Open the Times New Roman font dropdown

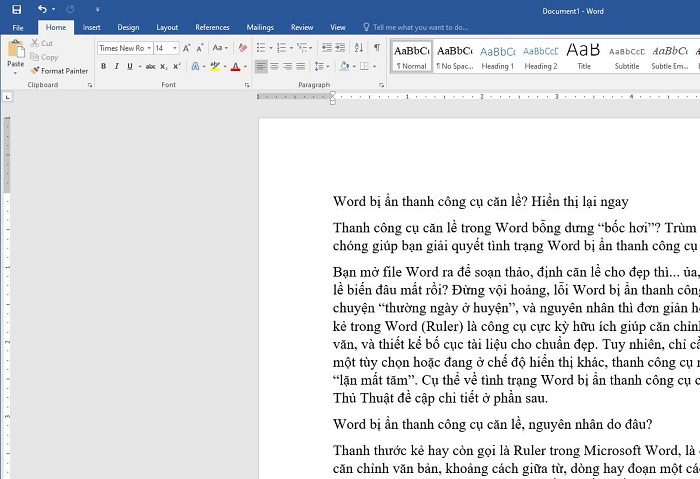[147, 48]
